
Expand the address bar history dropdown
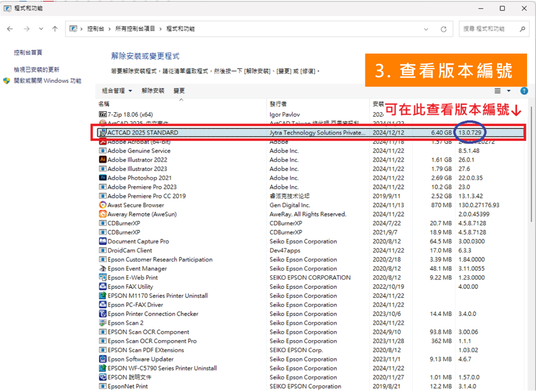point(427,29)
